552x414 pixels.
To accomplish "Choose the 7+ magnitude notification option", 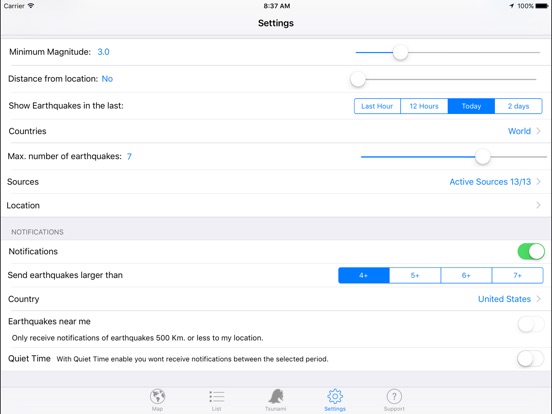I will 518,275.
